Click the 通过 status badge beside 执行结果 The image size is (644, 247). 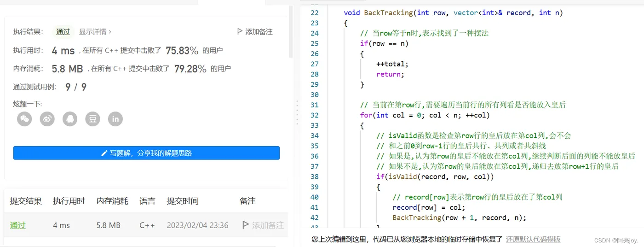[63, 32]
